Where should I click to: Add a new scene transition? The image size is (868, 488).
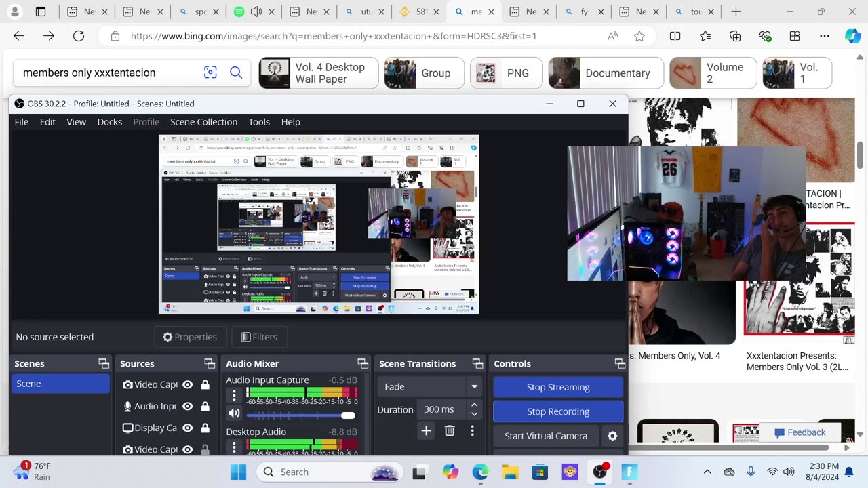coord(426,430)
